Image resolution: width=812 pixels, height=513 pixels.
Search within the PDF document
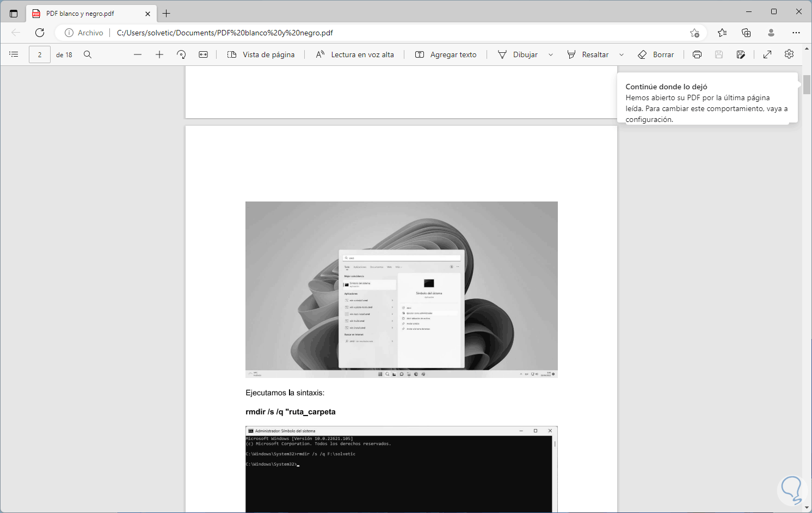[88, 54]
